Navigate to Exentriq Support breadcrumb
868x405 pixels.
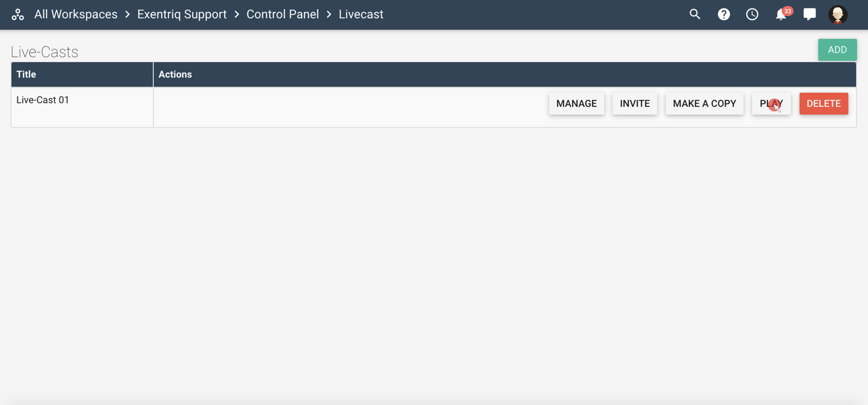182,14
